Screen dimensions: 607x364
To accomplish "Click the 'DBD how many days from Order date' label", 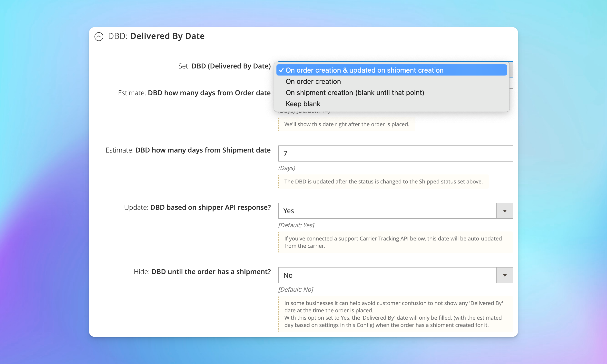I will pos(194,93).
